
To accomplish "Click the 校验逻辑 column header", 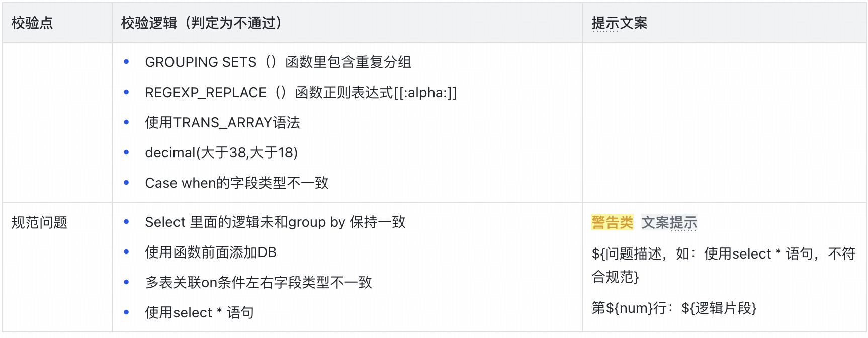I will (x=201, y=23).
